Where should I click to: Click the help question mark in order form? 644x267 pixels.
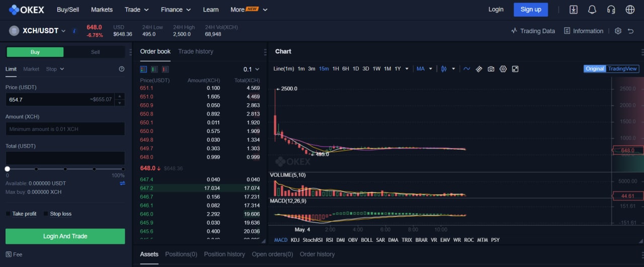point(121,69)
